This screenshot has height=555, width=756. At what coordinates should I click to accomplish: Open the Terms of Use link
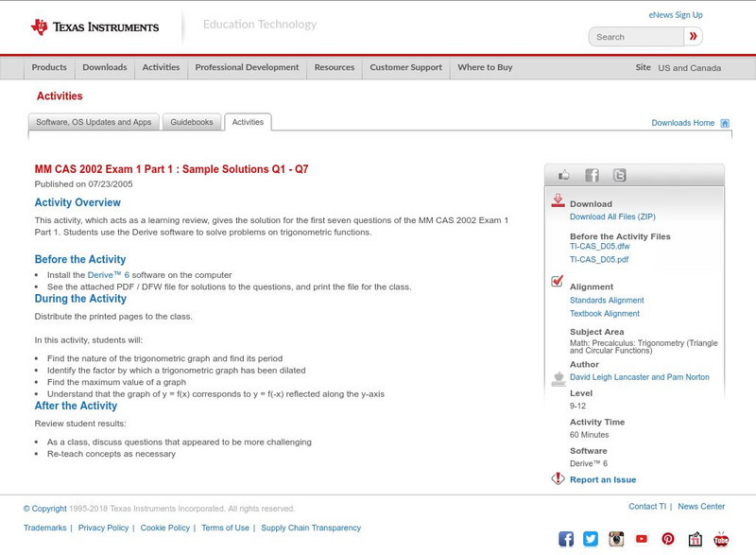pyautogui.click(x=225, y=528)
